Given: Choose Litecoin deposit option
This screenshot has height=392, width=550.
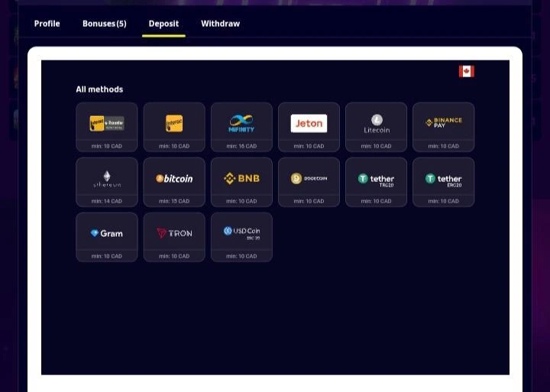Looking at the screenshot, I should (x=377, y=127).
